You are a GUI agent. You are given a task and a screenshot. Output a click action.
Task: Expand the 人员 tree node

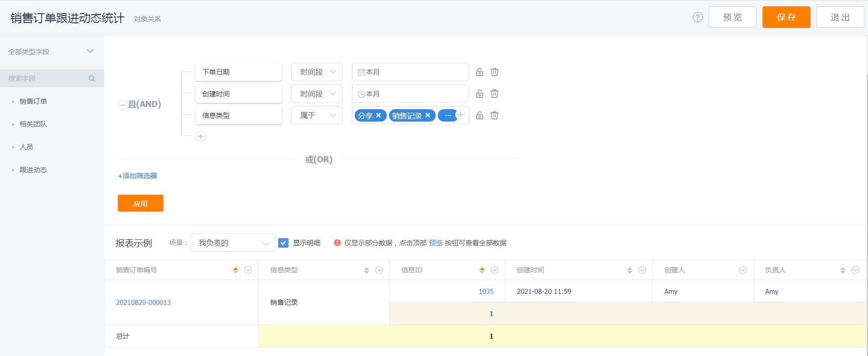point(13,147)
